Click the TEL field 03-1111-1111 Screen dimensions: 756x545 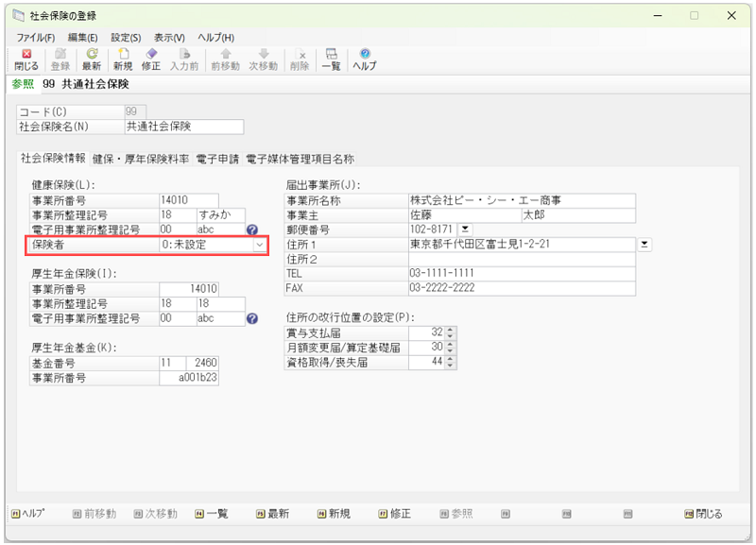[x=522, y=274]
